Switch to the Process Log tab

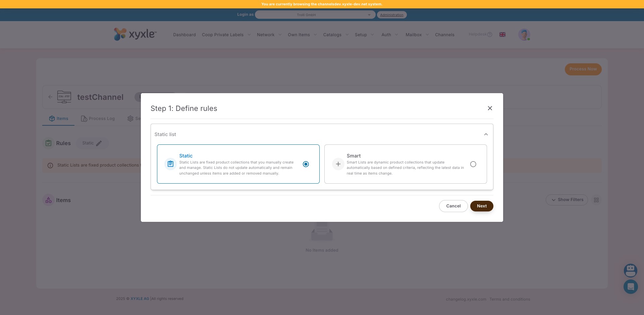98,119
